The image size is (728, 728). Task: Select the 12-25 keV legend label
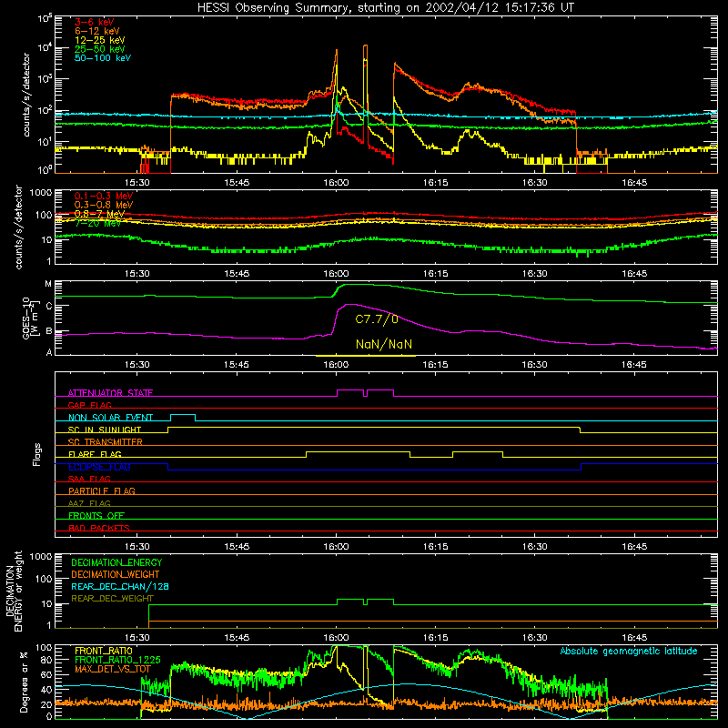(x=99, y=40)
